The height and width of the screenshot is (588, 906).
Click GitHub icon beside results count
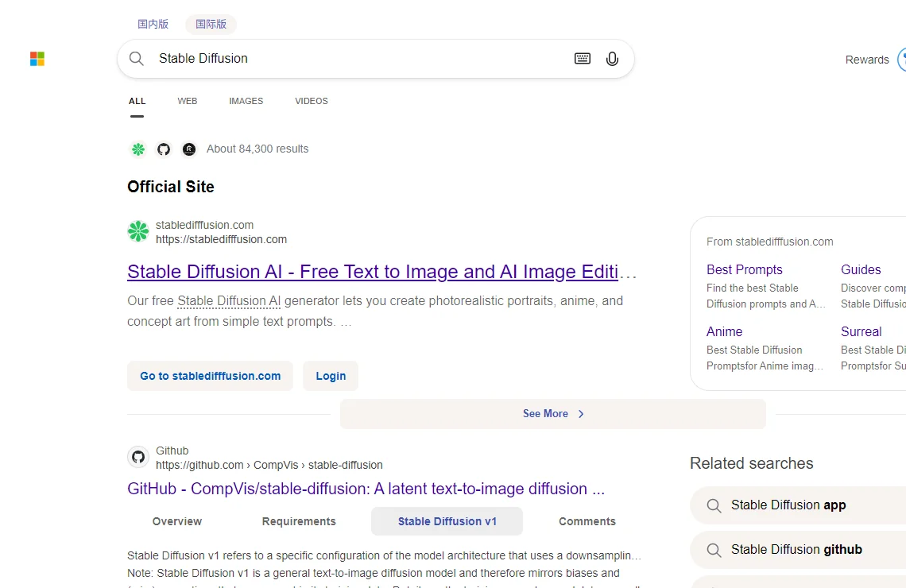pos(164,149)
